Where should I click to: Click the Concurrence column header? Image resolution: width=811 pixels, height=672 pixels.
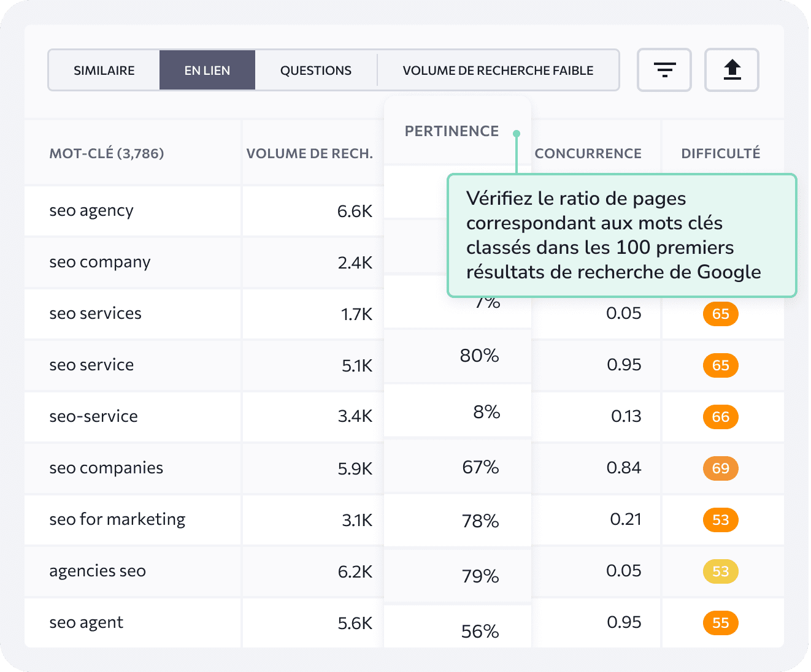(588, 153)
